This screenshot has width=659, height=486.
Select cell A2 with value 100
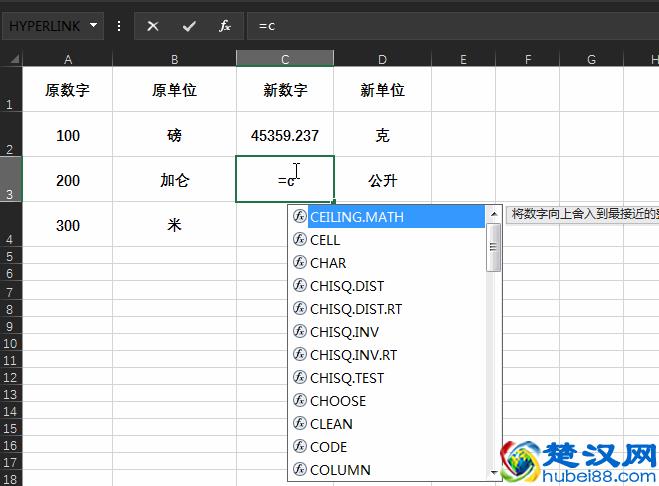[68, 135]
